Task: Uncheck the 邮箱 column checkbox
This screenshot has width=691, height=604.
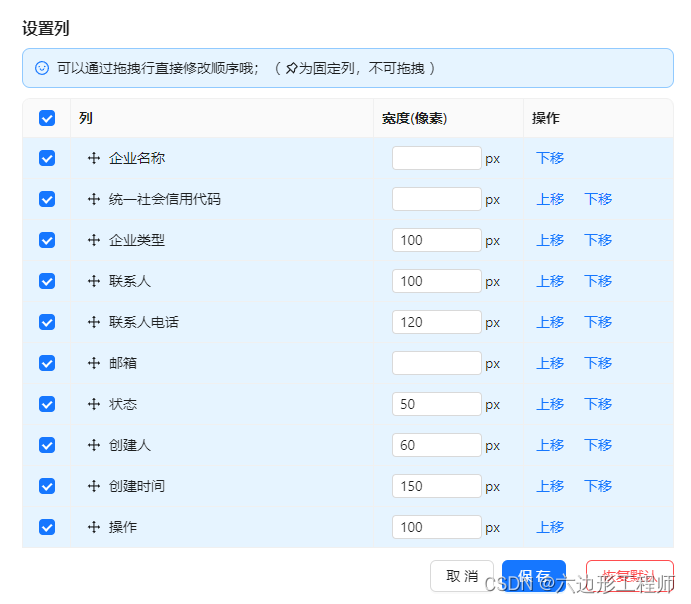Action: pyautogui.click(x=47, y=363)
